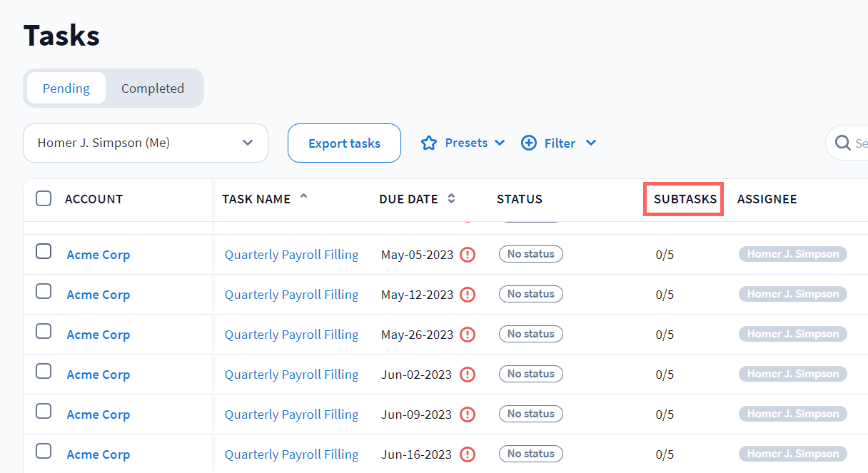This screenshot has height=473, width=868.
Task: Select checkbox for Jun-16-2023 task row
Action: tap(44, 451)
